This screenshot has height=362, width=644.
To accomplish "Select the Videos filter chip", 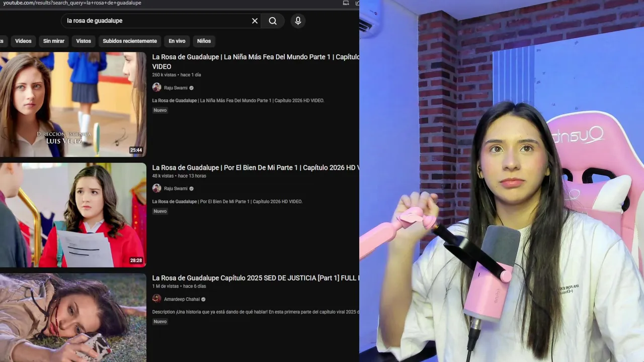I will 23,41.
